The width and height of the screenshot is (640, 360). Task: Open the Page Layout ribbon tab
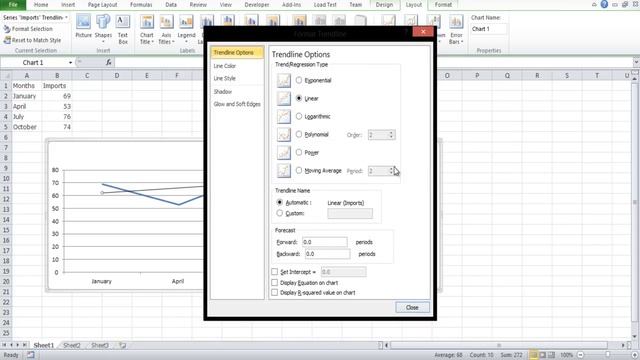(102, 5)
